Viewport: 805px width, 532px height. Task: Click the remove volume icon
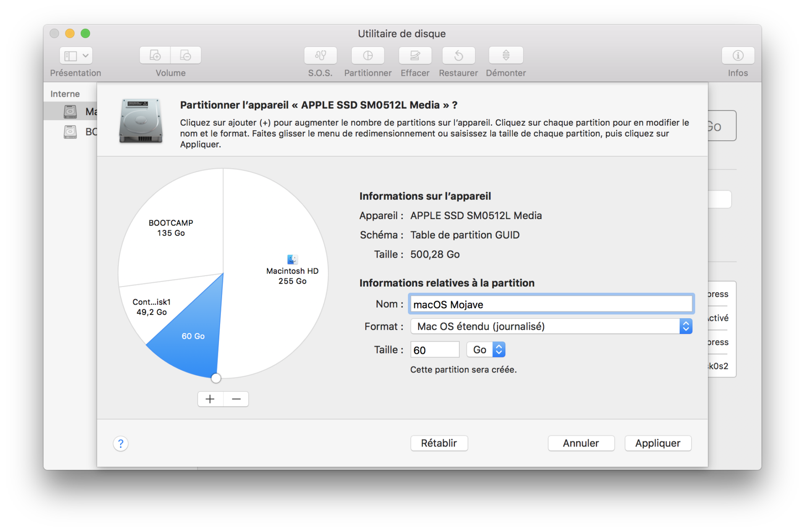[x=186, y=55]
